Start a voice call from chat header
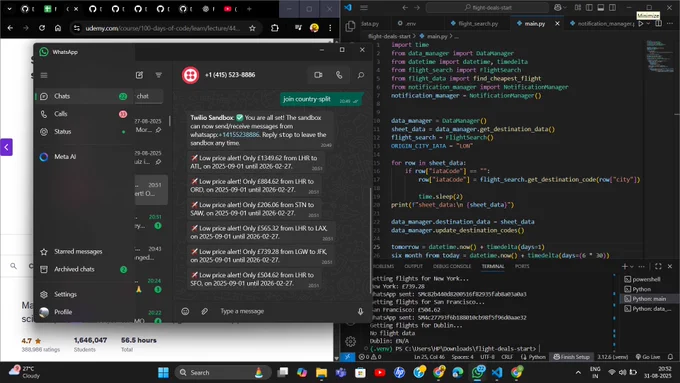 coord(339,75)
